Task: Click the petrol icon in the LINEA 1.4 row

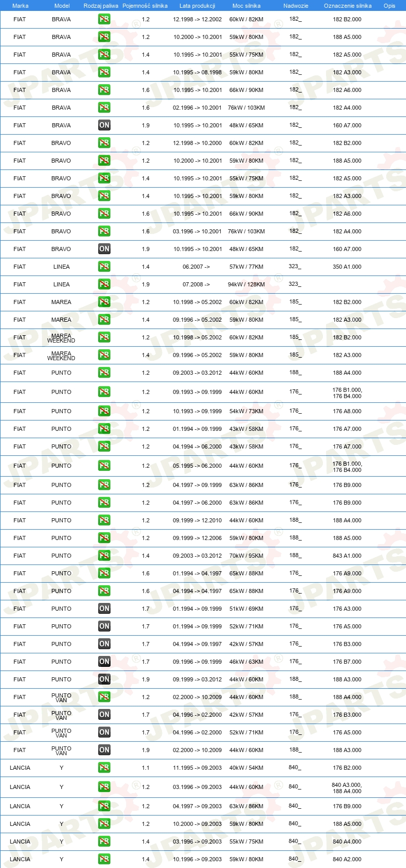Action: [104, 267]
